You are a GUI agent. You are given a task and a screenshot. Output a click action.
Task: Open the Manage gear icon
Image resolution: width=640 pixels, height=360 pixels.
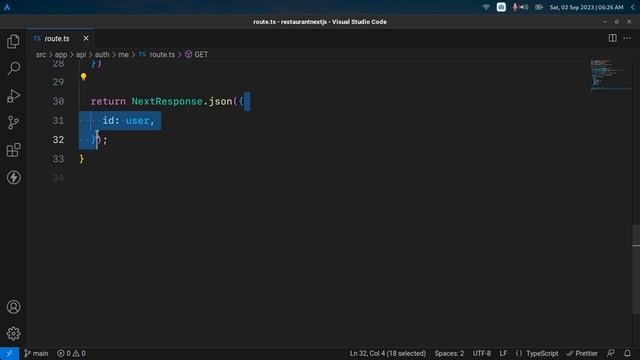click(13, 333)
